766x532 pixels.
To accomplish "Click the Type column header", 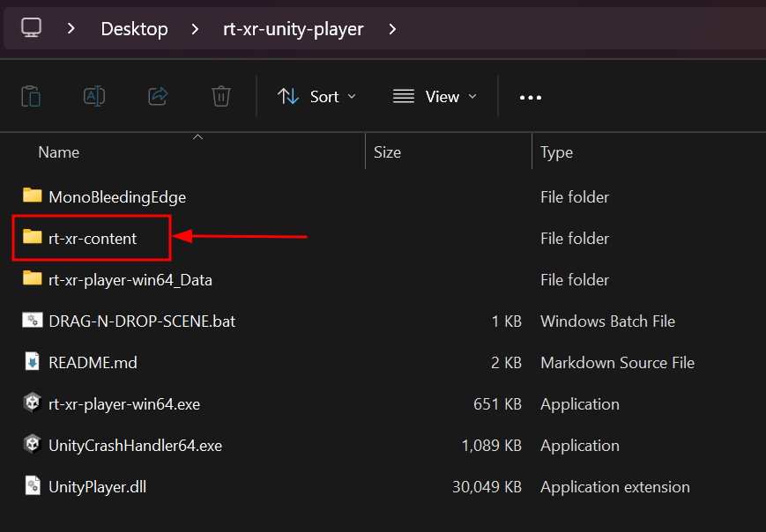I will click(556, 151).
